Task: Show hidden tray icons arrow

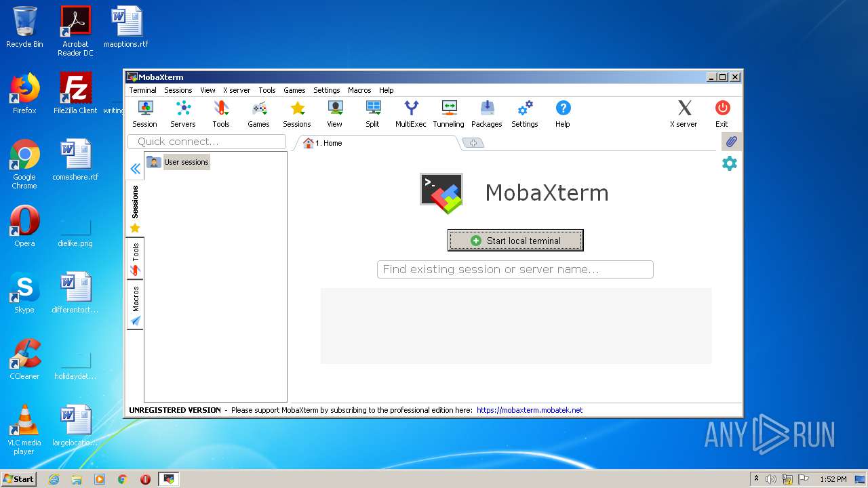Action: coord(756,479)
